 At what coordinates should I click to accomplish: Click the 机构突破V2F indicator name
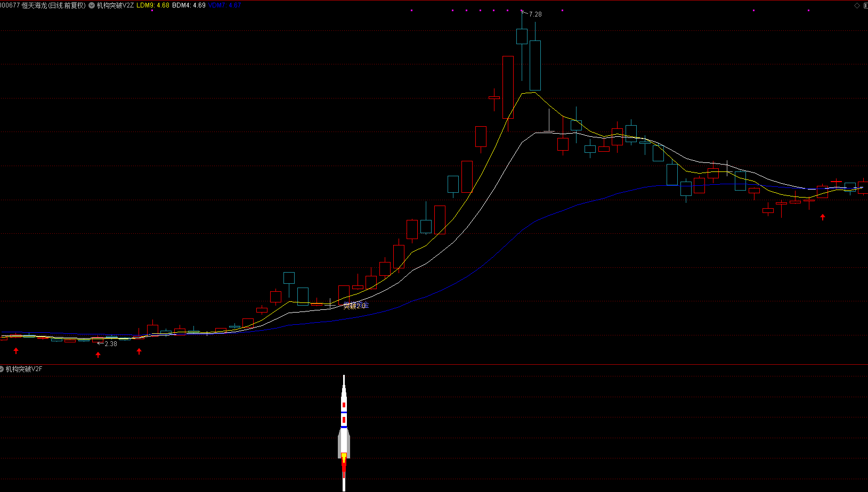(24, 369)
